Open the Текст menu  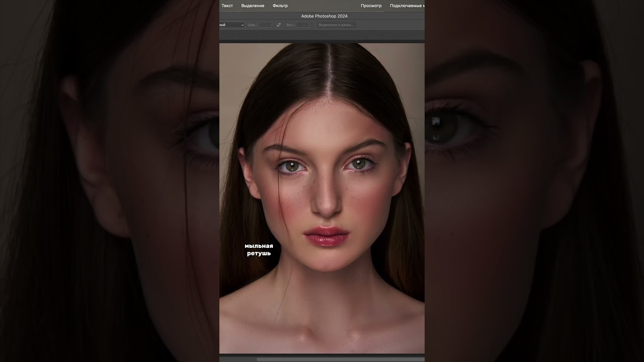pos(227,6)
